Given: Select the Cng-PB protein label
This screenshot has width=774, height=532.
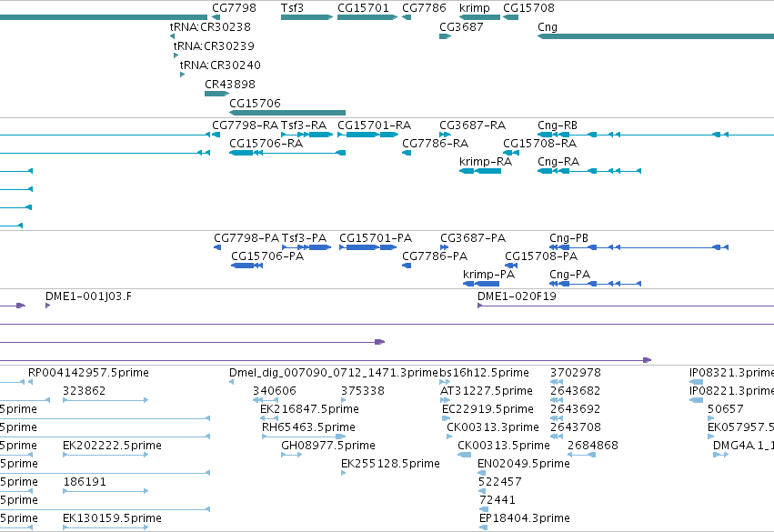Looking at the screenshot, I should tap(568, 238).
